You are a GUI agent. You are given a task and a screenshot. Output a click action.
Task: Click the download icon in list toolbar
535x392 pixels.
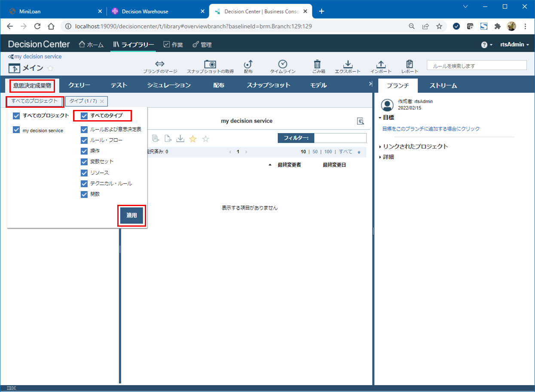180,138
